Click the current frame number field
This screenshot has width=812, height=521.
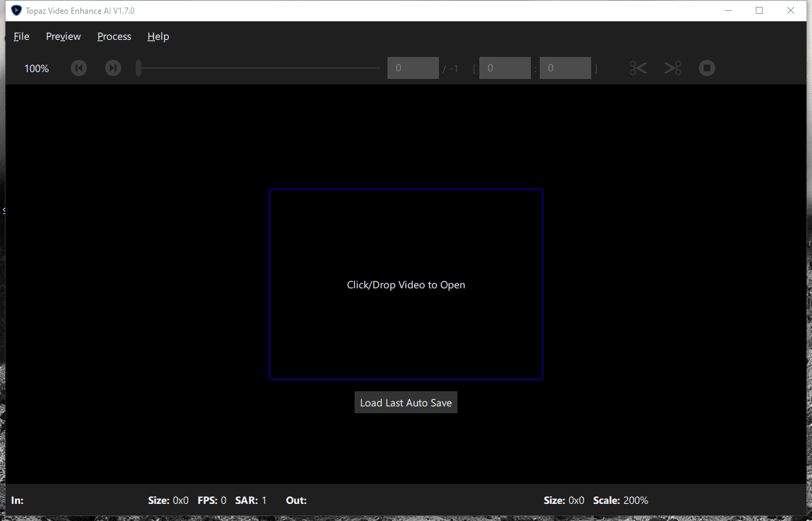click(413, 68)
